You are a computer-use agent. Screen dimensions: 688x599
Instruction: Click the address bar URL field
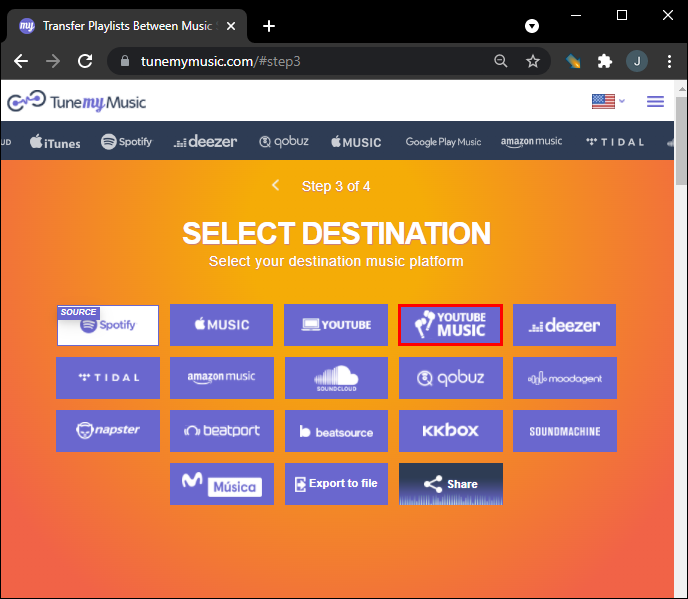[x=300, y=61]
